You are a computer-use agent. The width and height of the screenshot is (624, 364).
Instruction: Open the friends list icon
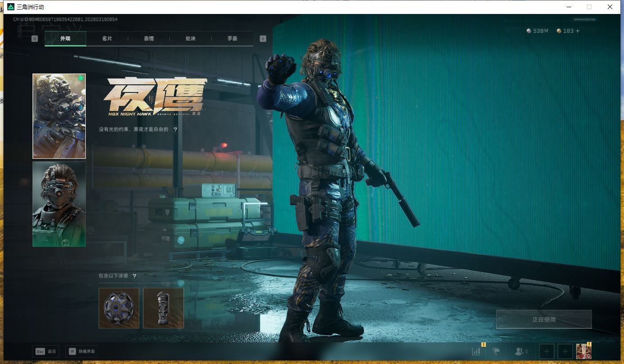pos(521,351)
